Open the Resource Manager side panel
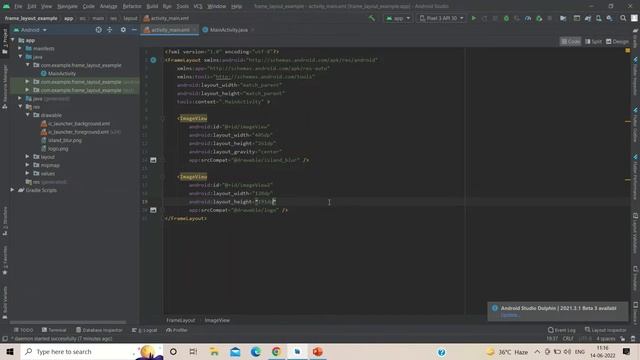Screen dimensions: 640x360 point(5,86)
